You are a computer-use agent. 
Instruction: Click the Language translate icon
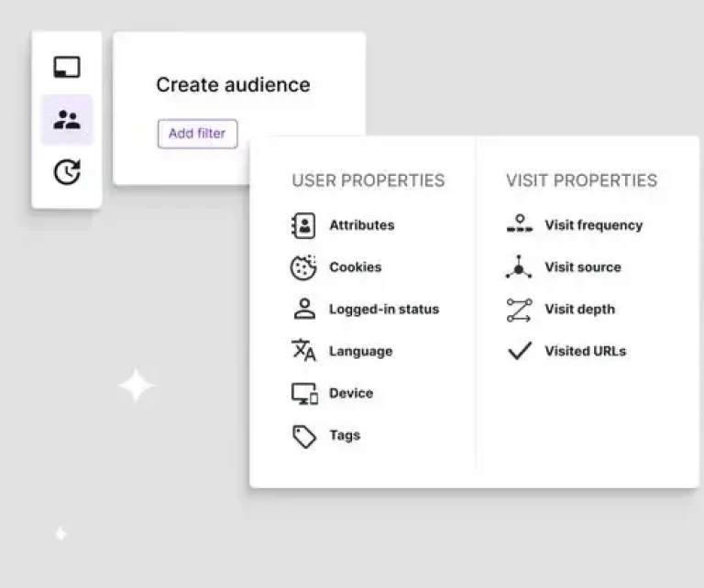coord(303,351)
